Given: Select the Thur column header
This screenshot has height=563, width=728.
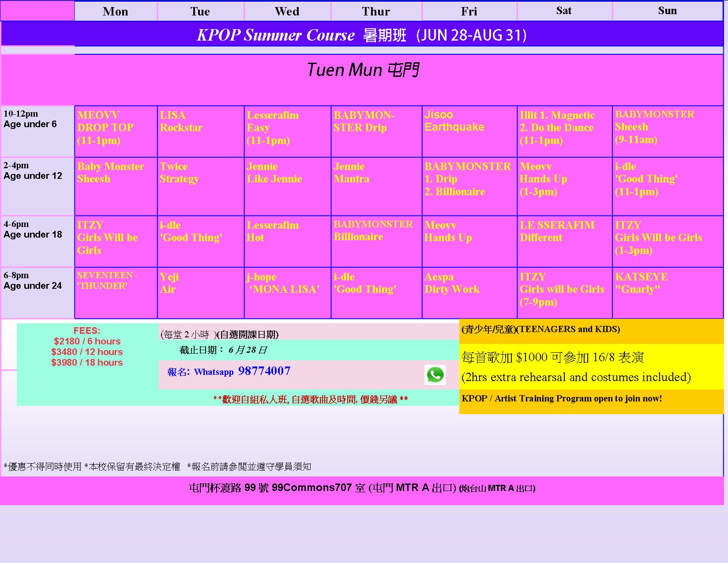Looking at the screenshot, I should [x=376, y=11].
